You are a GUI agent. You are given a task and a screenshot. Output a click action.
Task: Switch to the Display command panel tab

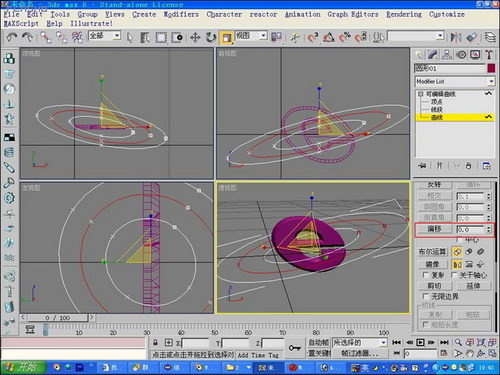click(475, 55)
